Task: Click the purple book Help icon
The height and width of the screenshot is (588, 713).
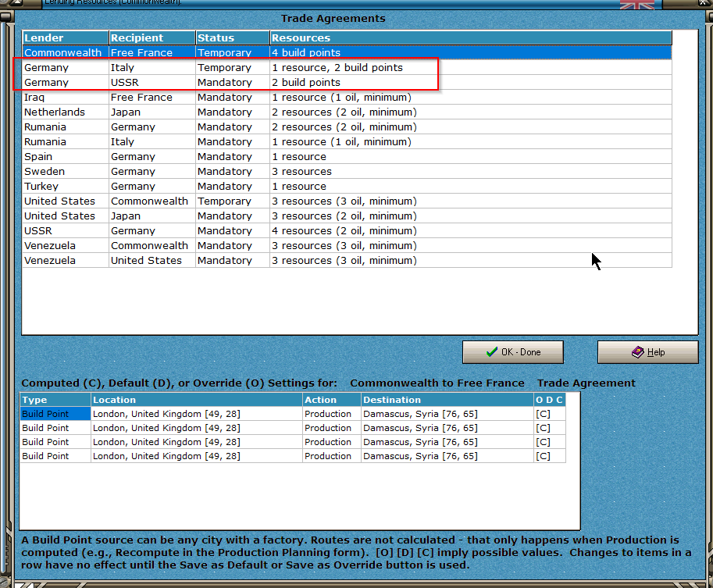Action: (x=637, y=352)
